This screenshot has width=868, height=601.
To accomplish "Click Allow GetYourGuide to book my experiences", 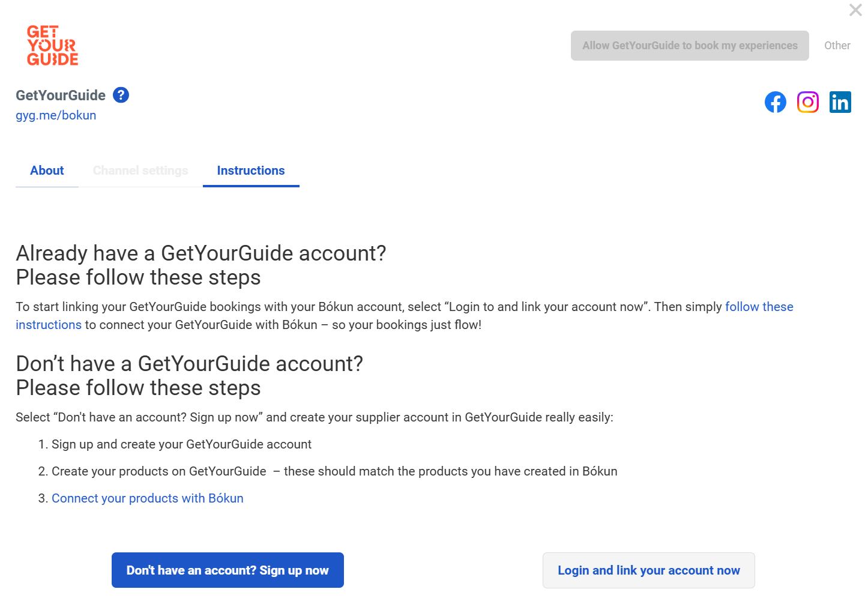I will coord(690,46).
